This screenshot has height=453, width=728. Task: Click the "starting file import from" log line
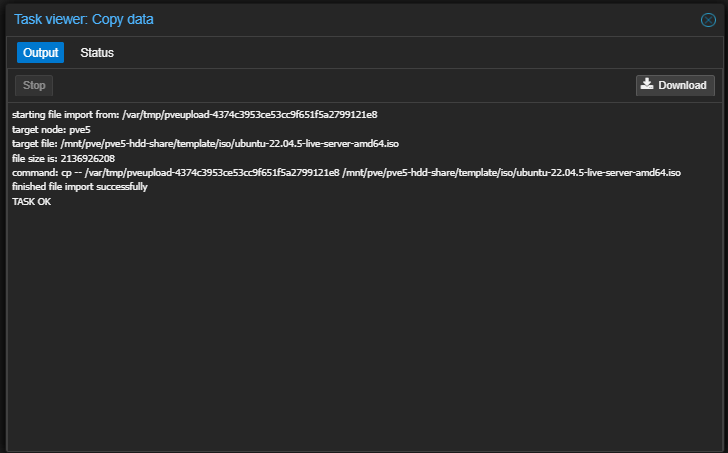coord(195,115)
